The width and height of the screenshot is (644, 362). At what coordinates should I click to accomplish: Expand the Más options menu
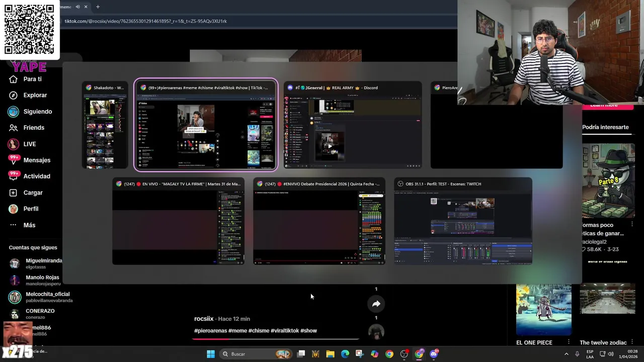[22, 225]
